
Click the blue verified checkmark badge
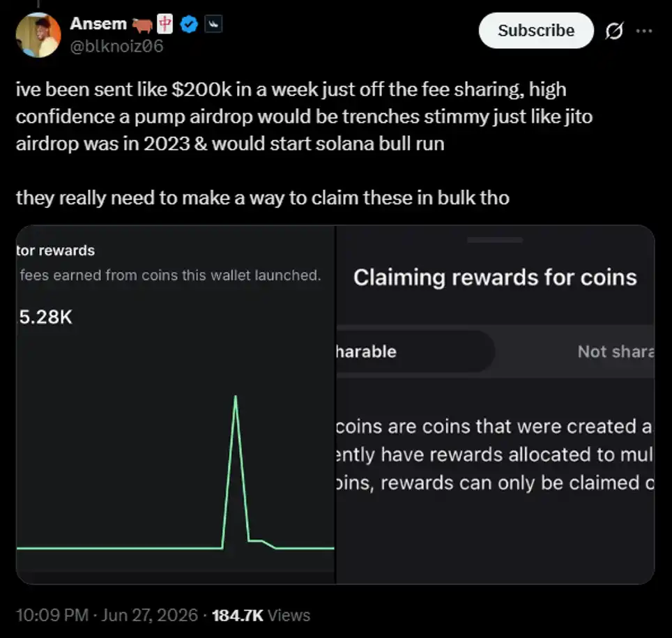point(189,24)
